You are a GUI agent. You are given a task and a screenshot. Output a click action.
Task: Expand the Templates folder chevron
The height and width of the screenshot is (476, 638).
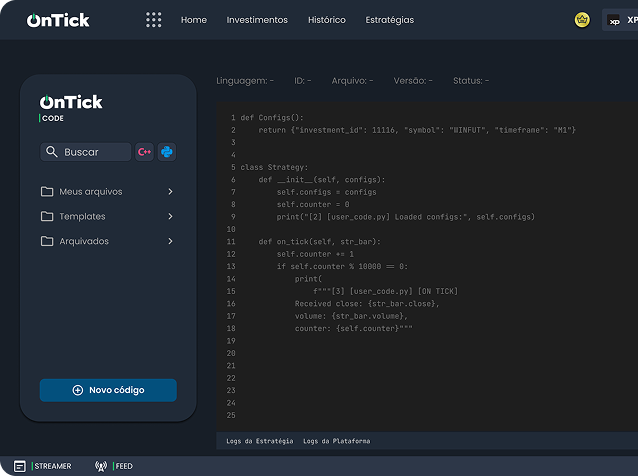click(170, 216)
